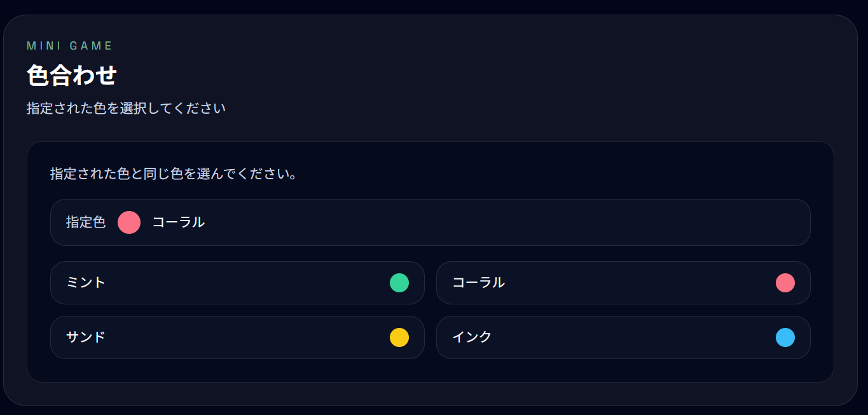Click the blue ink color dot
Image resolution: width=868 pixels, height=415 pixels.
click(x=785, y=337)
